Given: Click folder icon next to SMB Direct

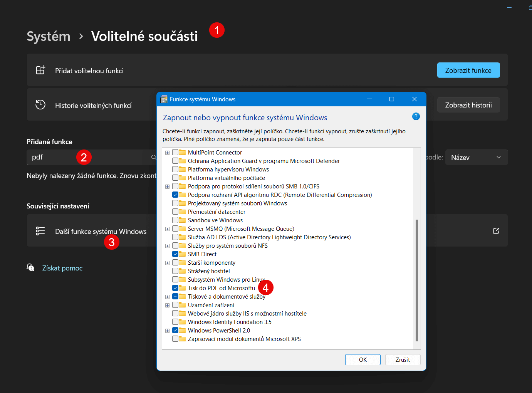Looking at the screenshot, I should [182, 254].
